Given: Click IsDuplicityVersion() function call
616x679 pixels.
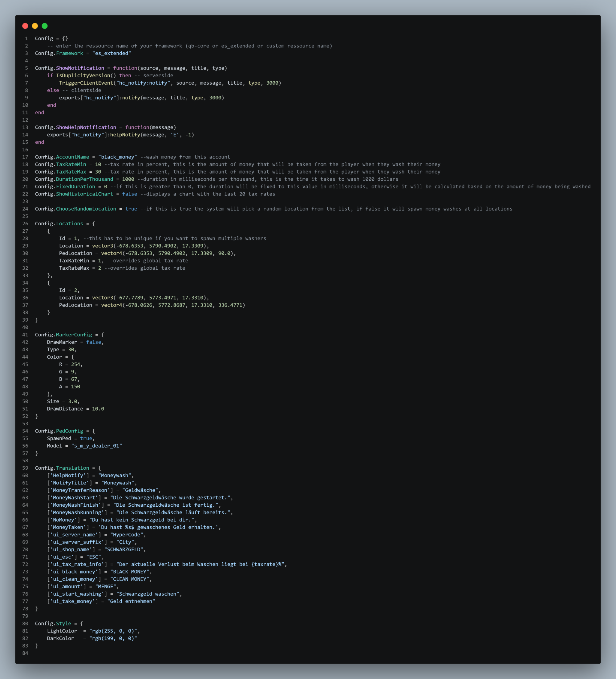Looking at the screenshot, I should [86, 75].
